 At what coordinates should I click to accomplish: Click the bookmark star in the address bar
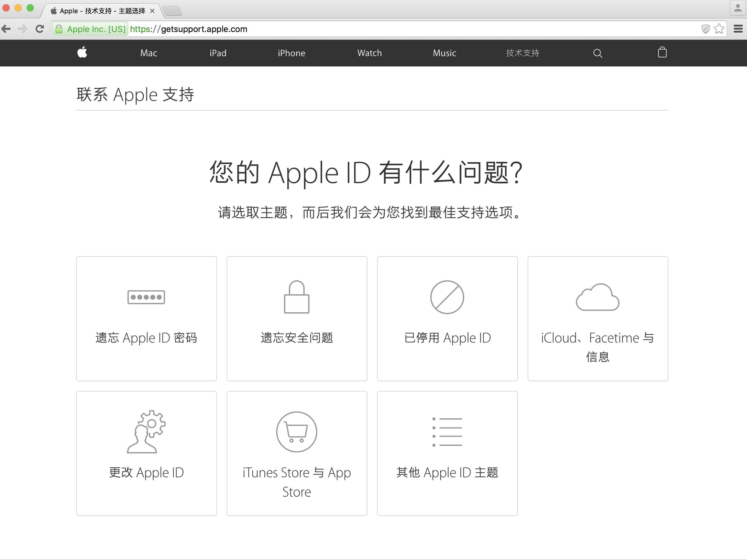(719, 29)
